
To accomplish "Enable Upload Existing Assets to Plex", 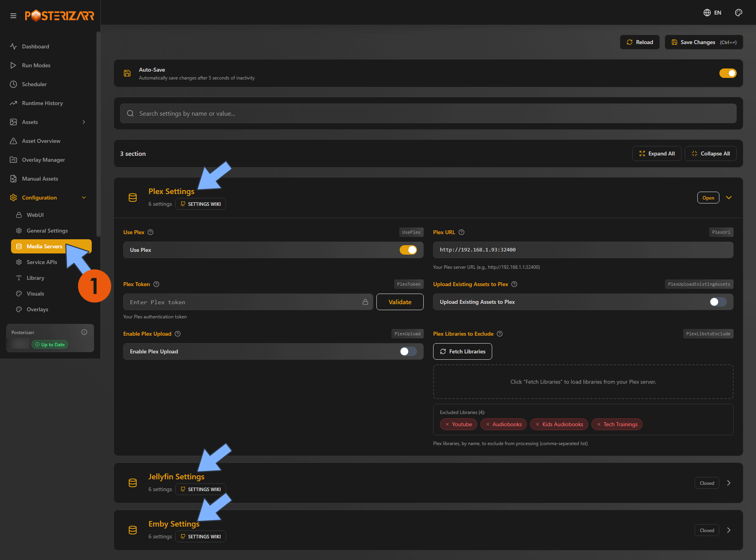I will click(x=718, y=302).
